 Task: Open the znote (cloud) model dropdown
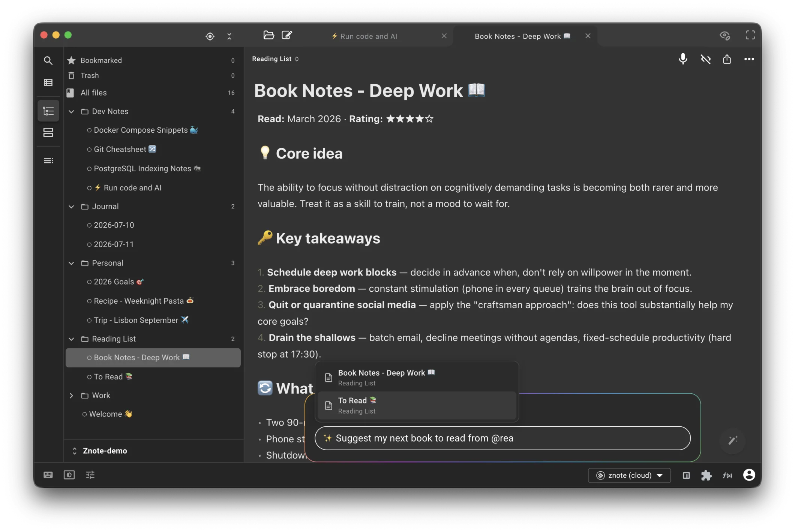(x=629, y=475)
